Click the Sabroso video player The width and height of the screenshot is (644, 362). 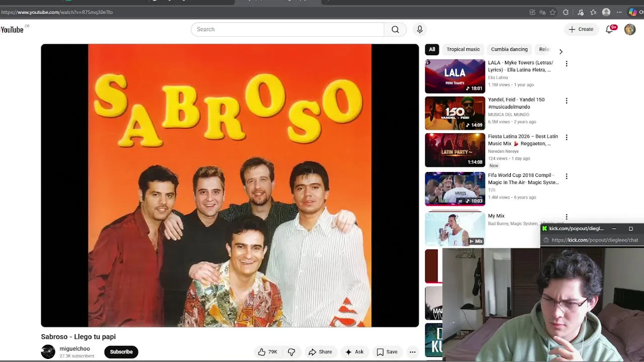point(230,186)
